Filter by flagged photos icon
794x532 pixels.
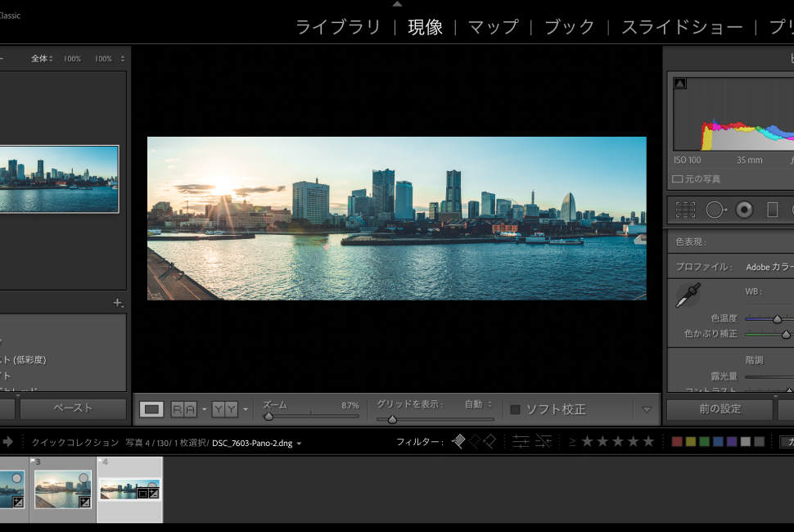coord(458,441)
